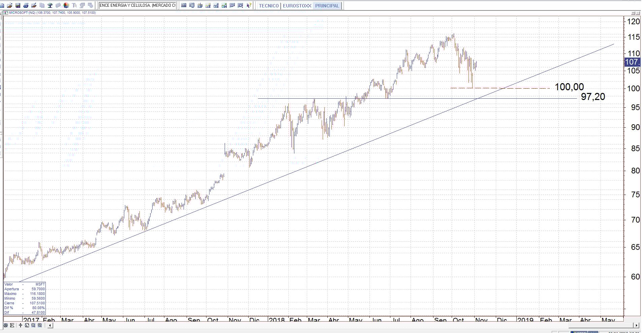Click the vertical compress arrows icon
Screen dimensions: 644x333
(21, 325)
